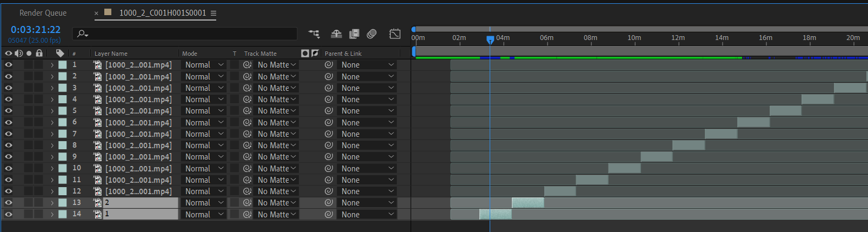Open the Track Matte dropdown on layer 10
This screenshot has width=868, height=232.
point(277,169)
